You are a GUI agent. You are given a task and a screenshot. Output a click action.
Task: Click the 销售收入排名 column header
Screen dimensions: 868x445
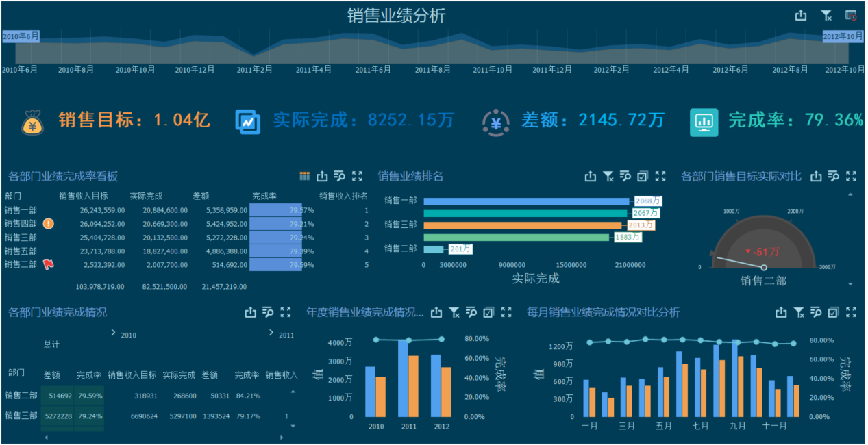343,196
